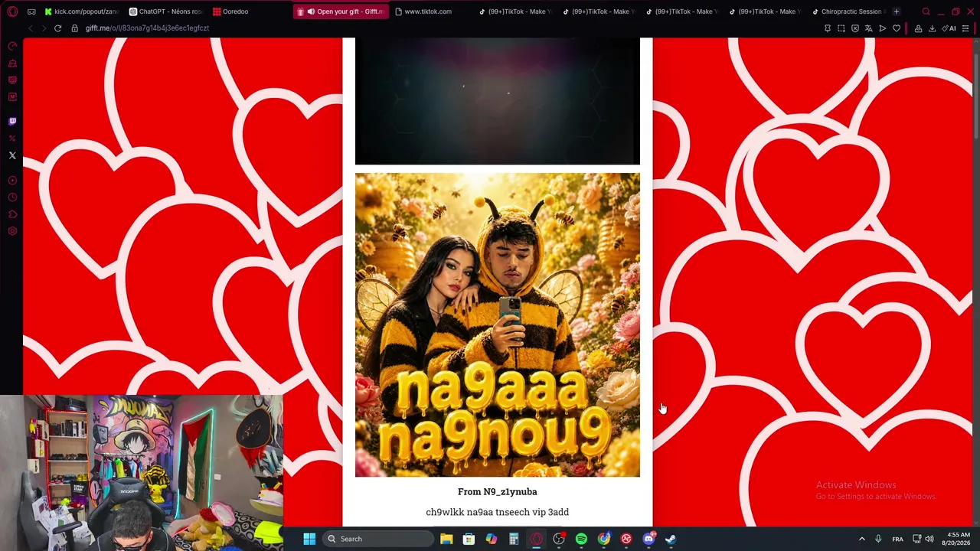Take a page snapshot
Image resolution: width=980 pixels, height=551 pixels.
click(x=841, y=28)
